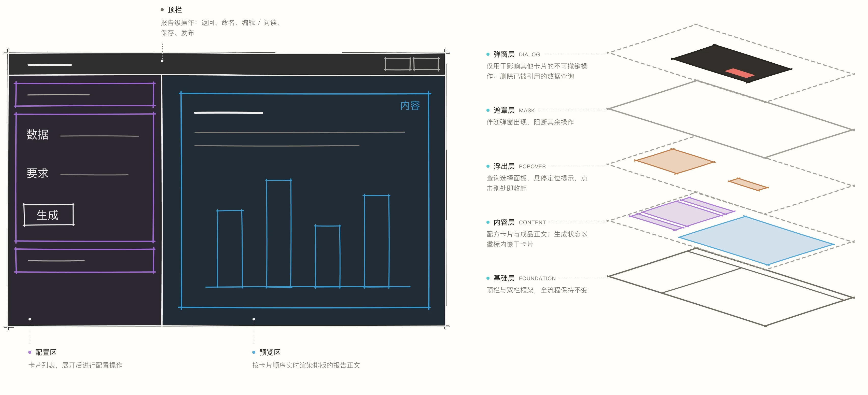The width and height of the screenshot is (868, 395).
Task: Click the text 伴随弹窗出现，阻断其余操作
Action: click(x=530, y=122)
